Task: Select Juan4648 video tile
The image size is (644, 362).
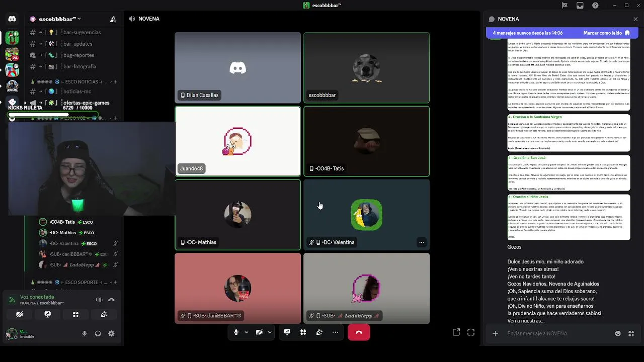Action: click(x=237, y=141)
